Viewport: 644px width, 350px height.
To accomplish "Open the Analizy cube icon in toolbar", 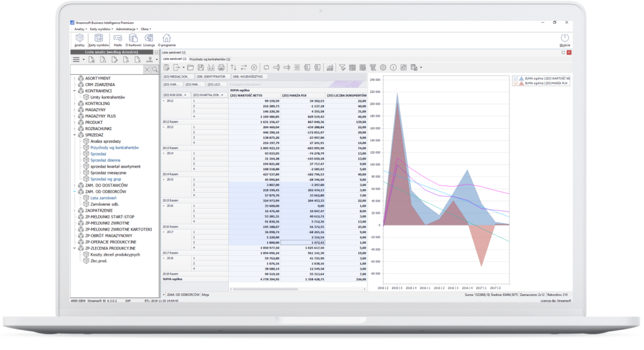I will (x=79, y=39).
